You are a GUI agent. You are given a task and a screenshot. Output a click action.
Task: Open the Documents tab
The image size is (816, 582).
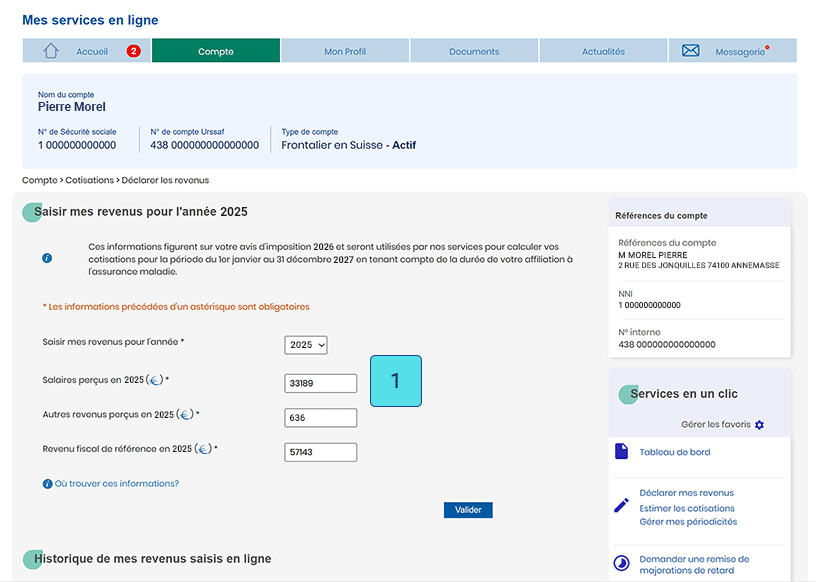[x=474, y=50]
